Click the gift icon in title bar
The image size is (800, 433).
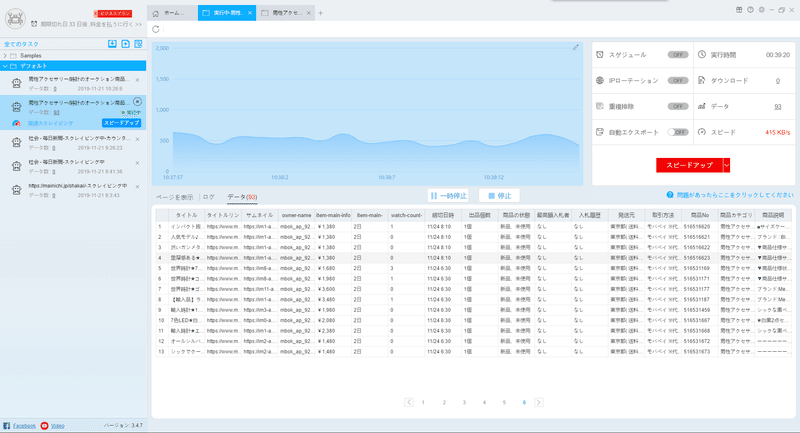click(739, 10)
